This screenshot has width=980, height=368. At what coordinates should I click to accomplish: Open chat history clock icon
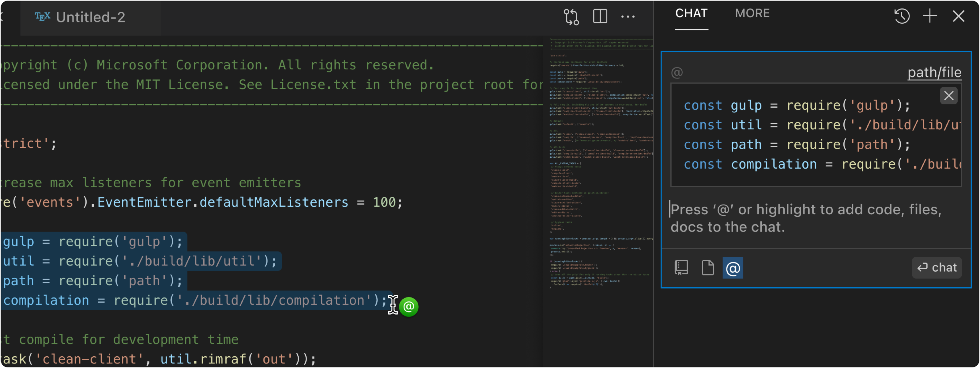click(902, 16)
